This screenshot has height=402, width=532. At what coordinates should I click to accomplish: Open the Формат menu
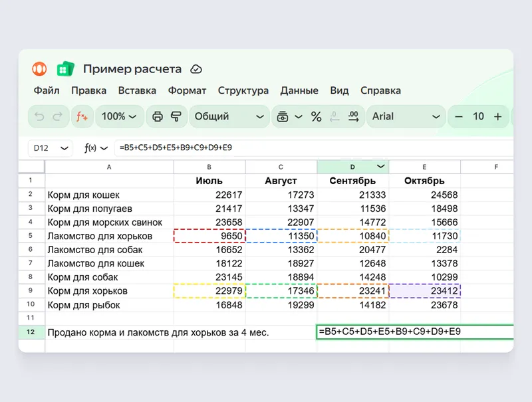pos(187,90)
